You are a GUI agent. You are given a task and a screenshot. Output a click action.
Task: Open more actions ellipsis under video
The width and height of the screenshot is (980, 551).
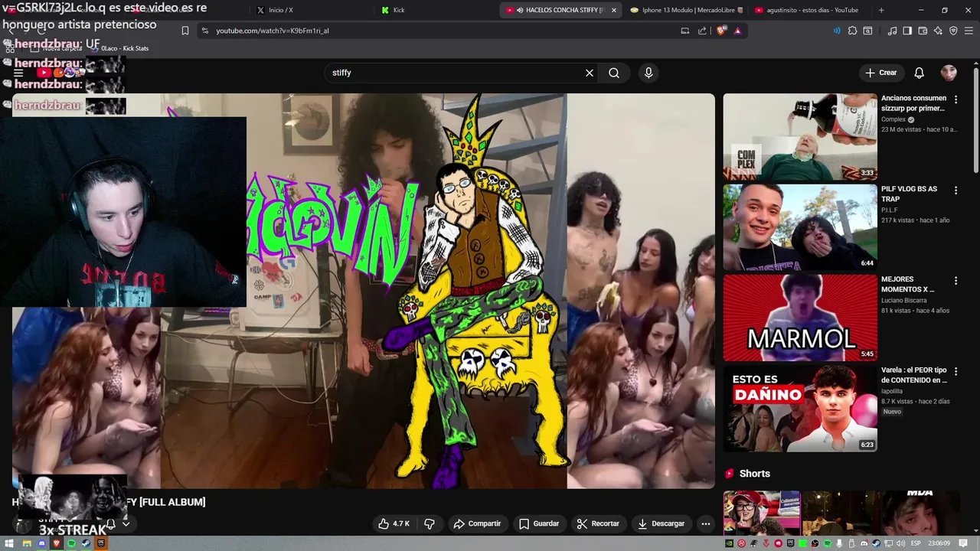click(x=706, y=523)
